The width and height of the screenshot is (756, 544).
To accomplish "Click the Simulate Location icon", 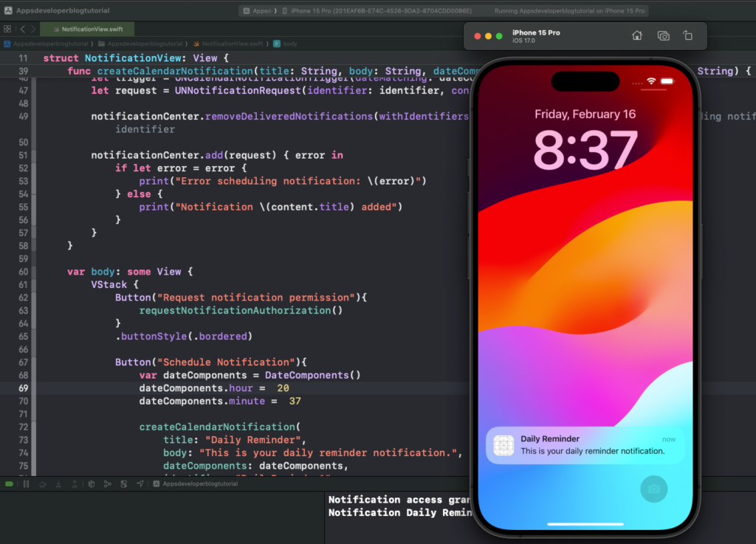I will pos(140,483).
